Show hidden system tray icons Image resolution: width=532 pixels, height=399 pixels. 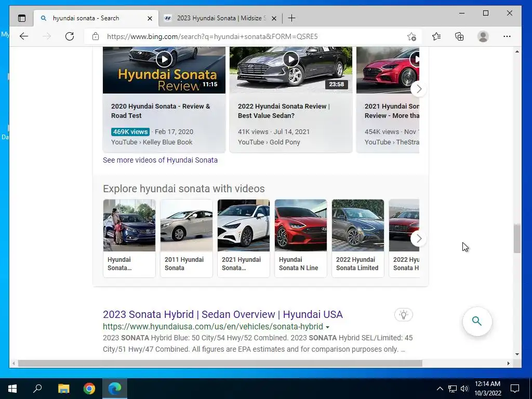[x=440, y=389]
